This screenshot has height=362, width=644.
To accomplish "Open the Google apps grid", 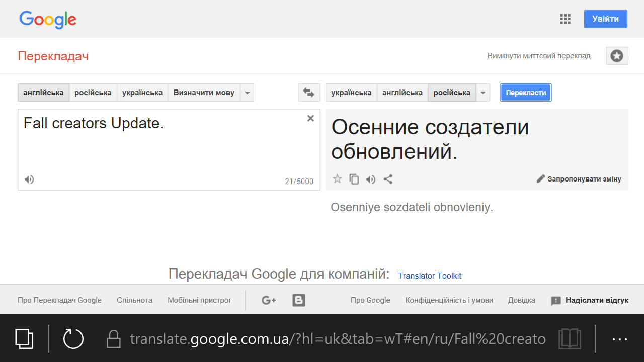I will 565,19.
